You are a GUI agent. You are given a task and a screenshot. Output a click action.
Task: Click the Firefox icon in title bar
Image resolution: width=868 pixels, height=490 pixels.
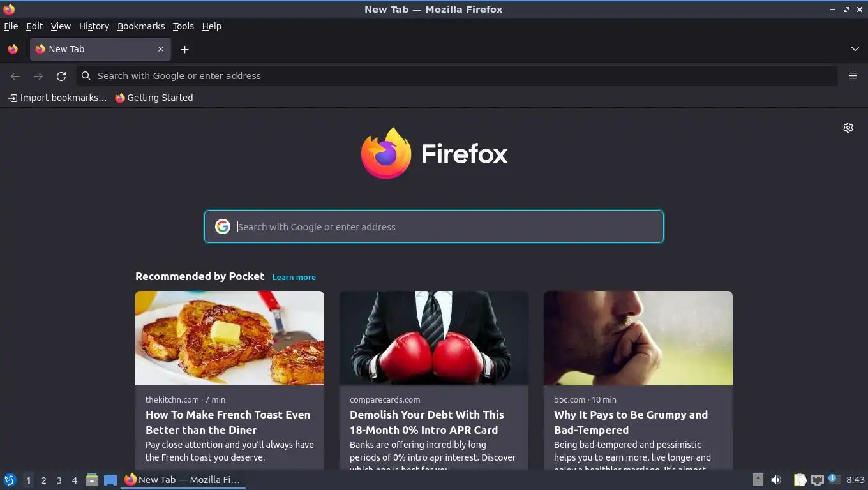[9, 9]
